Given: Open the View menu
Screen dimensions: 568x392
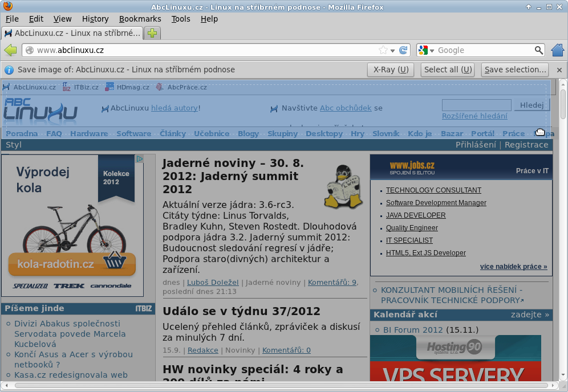Looking at the screenshot, I should [x=62, y=19].
